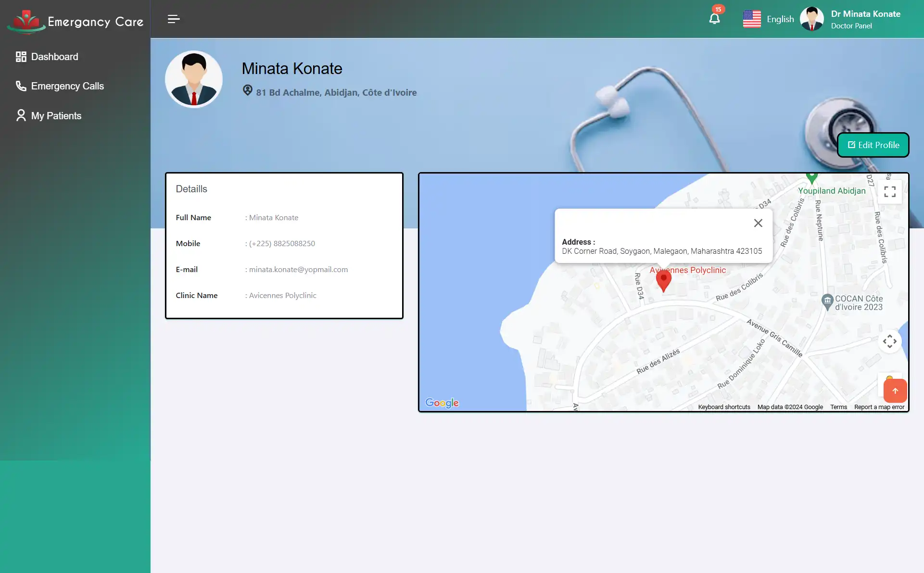The height and width of the screenshot is (573, 924).
Task: Close the map address info window
Action: [758, 223]
